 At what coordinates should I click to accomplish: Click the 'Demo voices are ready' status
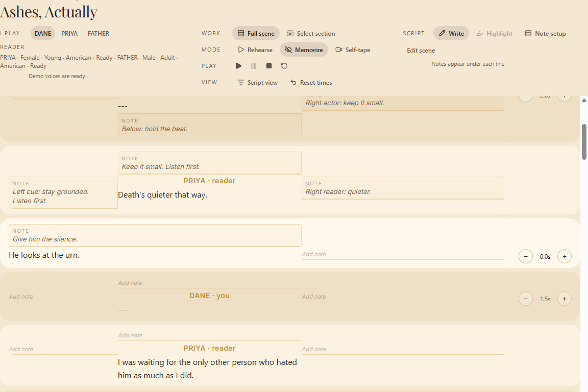(57, 76)
